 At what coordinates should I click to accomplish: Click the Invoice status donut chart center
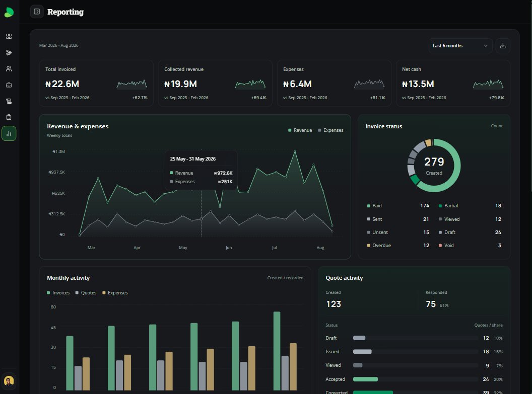pos(434,166)
